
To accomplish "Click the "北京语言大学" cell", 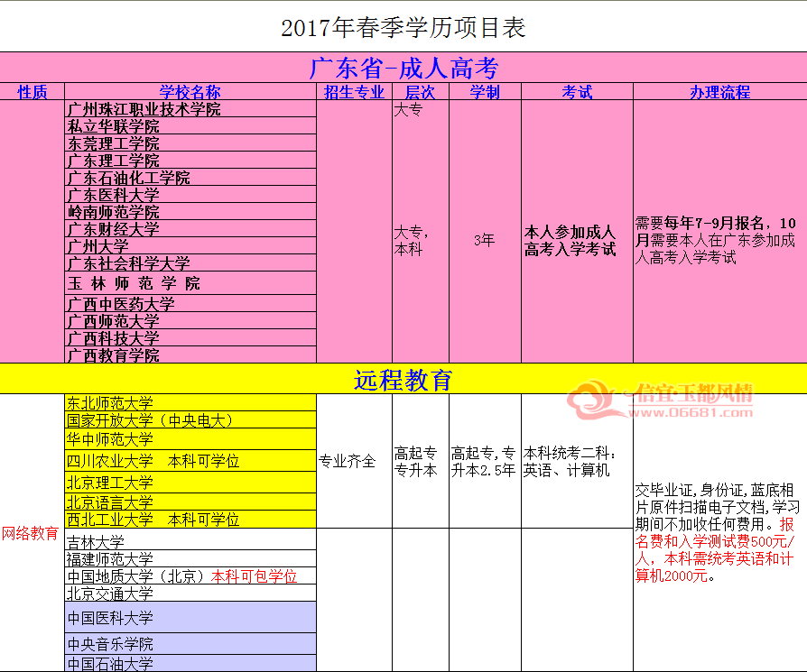I will 190,502.
